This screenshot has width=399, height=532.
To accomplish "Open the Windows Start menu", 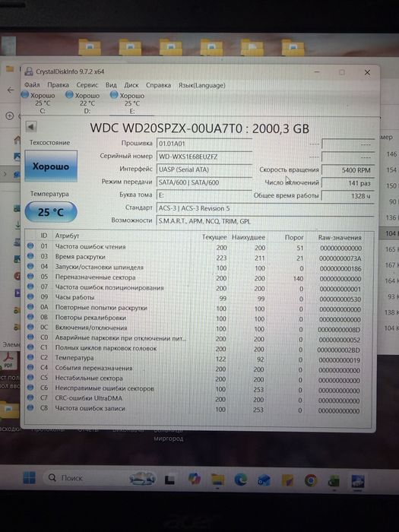I will point(29,478).
